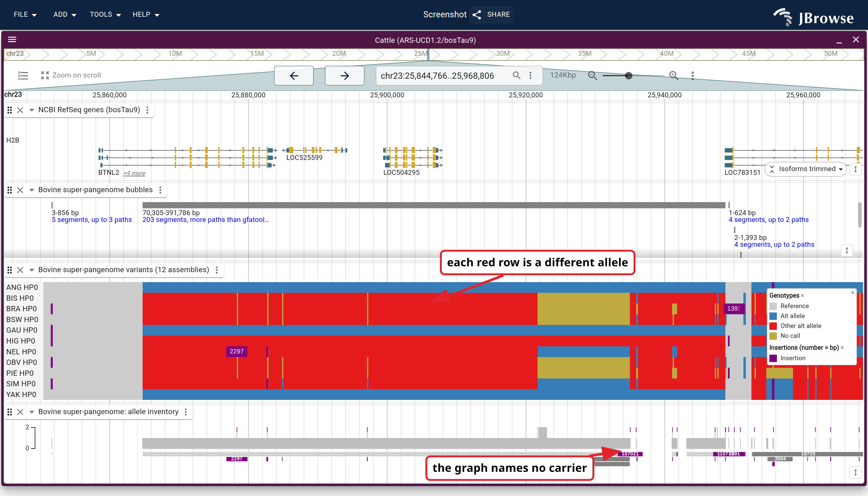Click the gene track height resize icon

click(x=855, y=169)
